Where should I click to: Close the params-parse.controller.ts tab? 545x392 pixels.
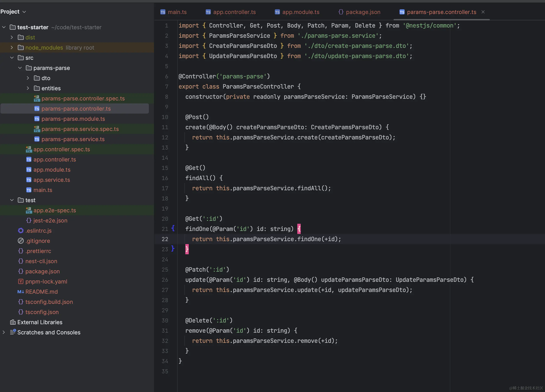(483, 12)
